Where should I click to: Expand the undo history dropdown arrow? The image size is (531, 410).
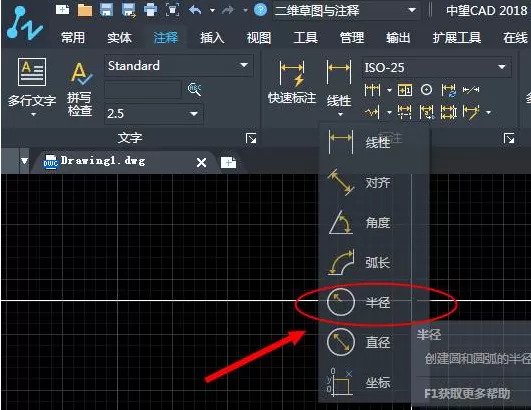(212, 10)
